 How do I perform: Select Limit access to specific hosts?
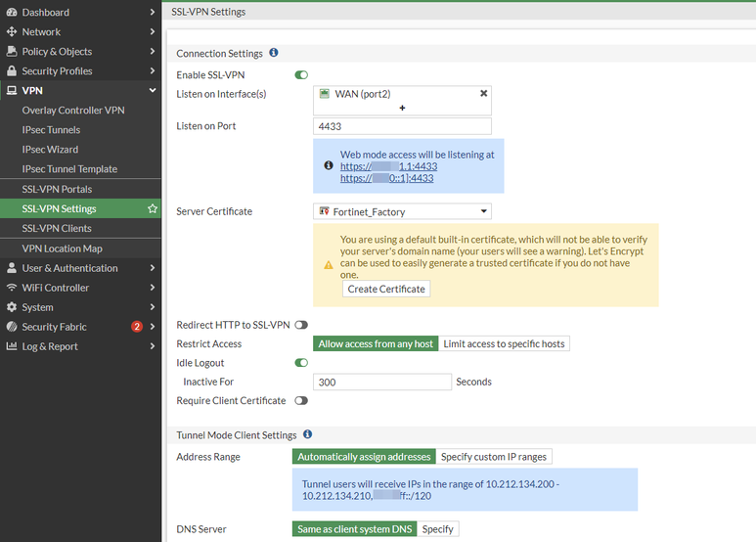(504, 343)
